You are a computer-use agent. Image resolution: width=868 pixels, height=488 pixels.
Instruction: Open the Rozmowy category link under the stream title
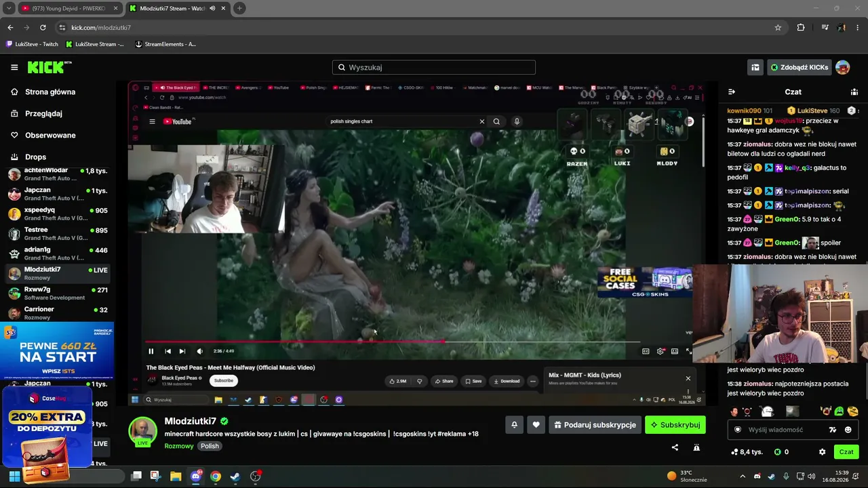click(x=179, y=446)
